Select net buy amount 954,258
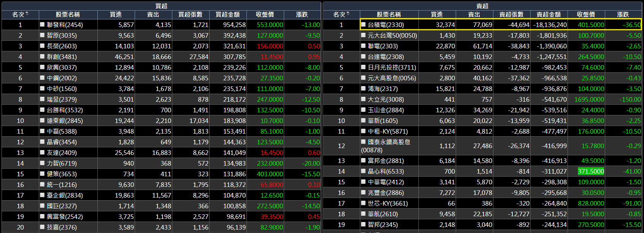Screen dimensions: 644x233 (x=234, y=25)
